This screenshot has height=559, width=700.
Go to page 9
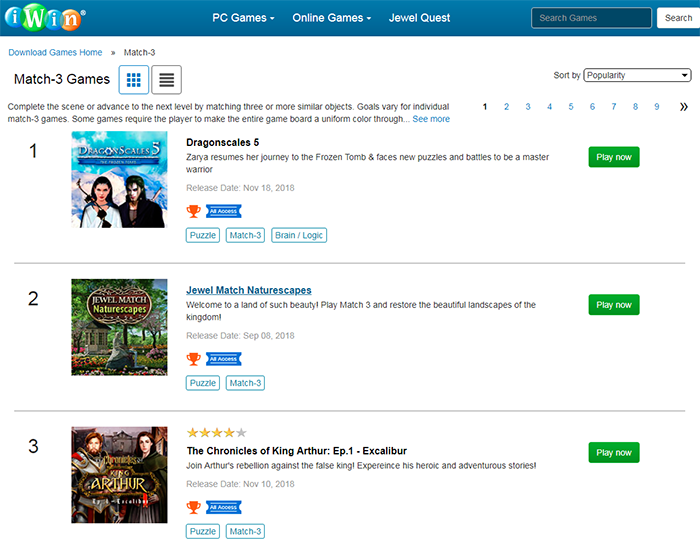657,107
